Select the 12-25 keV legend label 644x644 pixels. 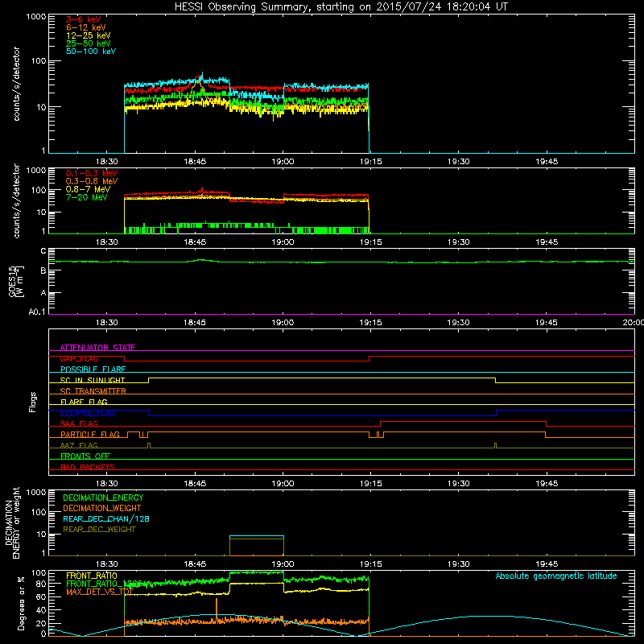coord(89,35)
